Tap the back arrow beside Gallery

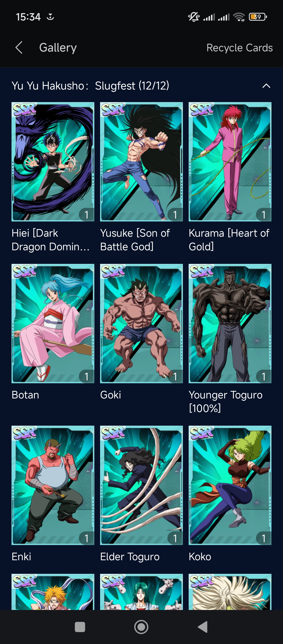19,48
